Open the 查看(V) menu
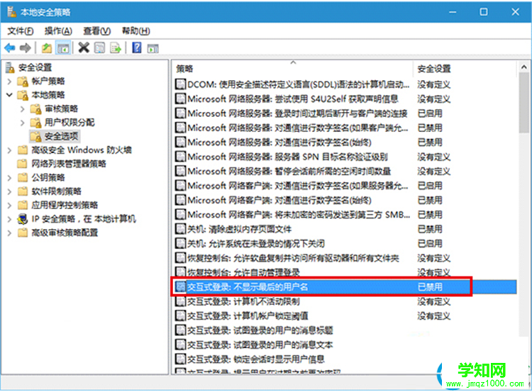This screenshot has width=532, height=392. pos(97,31)
